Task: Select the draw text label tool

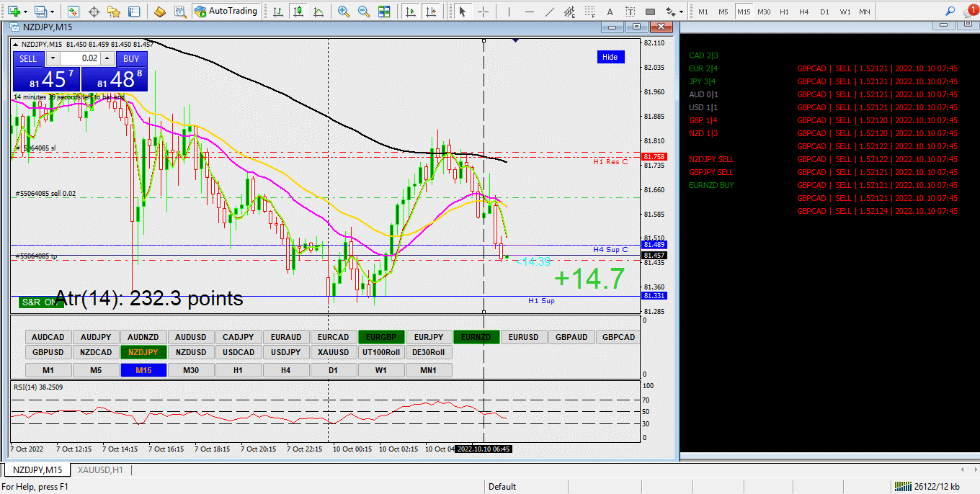Action: coord(610,12)
